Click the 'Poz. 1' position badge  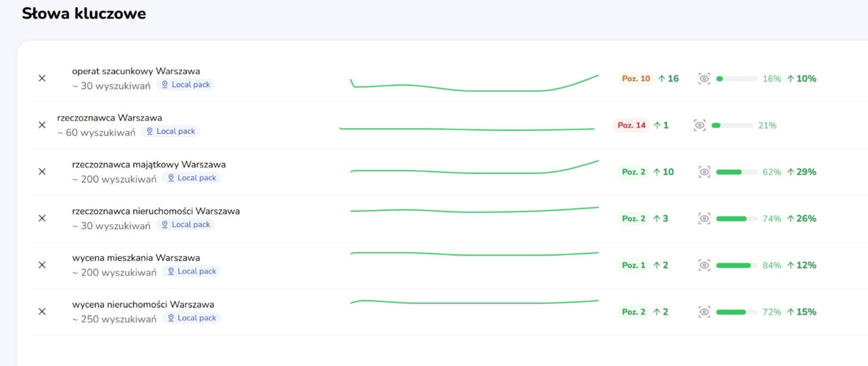(x=634, y=265)
